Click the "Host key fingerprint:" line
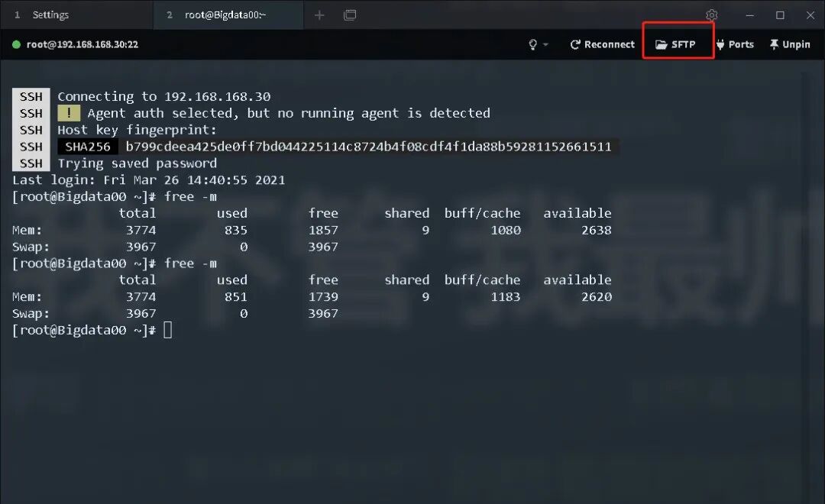The image size is (825, 504). click(x=137, y=130)
